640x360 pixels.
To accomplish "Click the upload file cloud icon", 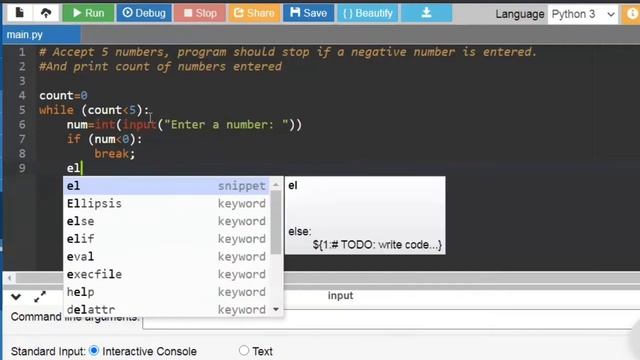I will [x=46, y=13].
